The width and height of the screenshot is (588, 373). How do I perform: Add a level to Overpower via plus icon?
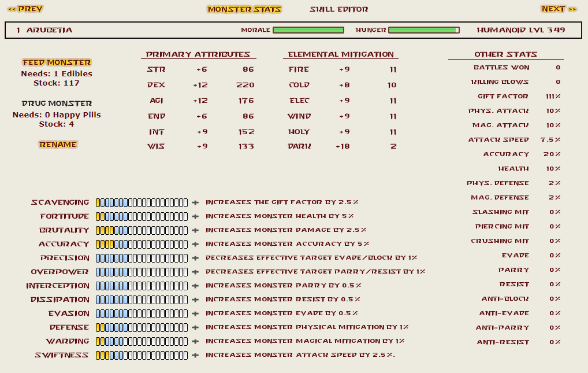click(x=195, y=272)
